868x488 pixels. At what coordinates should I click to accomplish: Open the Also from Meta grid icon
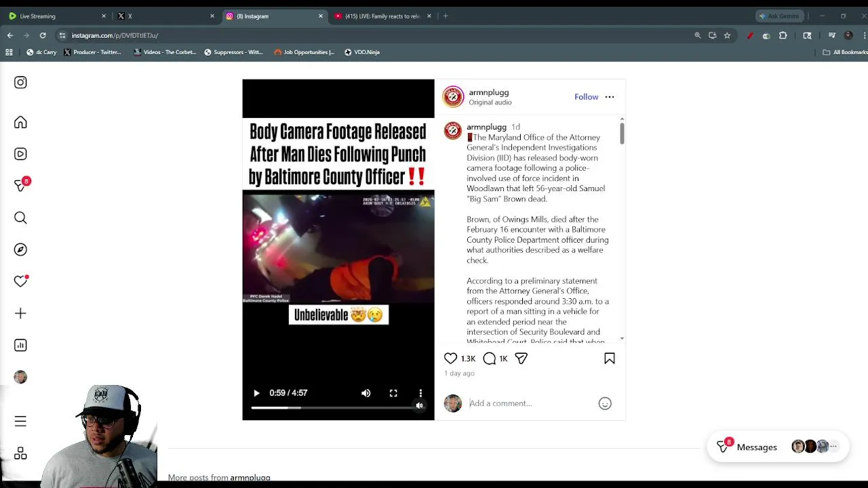20,453
